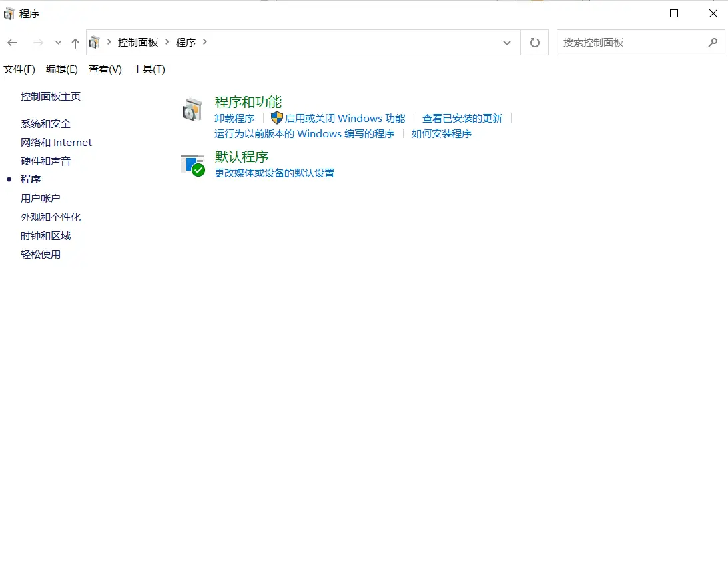Select 外观和个性化 in sidebar
728x563 pixels.
[x=51, y=217]
